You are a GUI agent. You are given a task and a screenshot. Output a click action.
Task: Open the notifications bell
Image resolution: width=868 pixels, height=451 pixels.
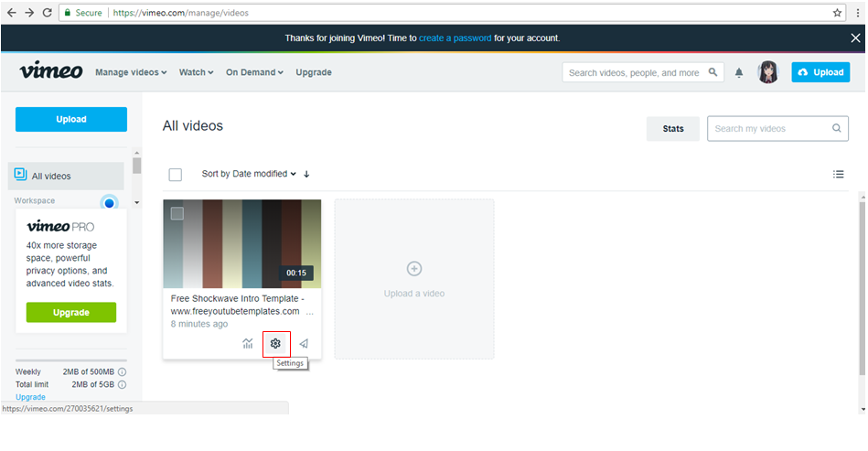[x=739, y=72]
